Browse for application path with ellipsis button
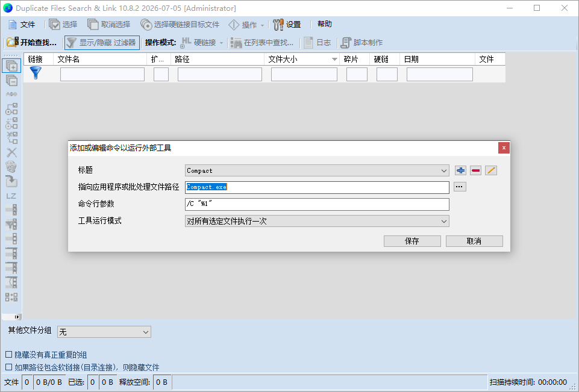579x392 pixels. coord(459,187)
